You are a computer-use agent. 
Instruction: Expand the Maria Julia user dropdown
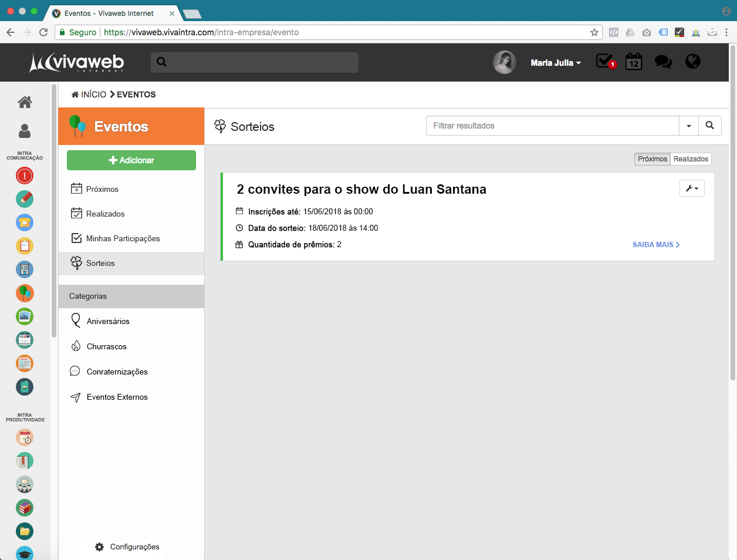(555, 63)
